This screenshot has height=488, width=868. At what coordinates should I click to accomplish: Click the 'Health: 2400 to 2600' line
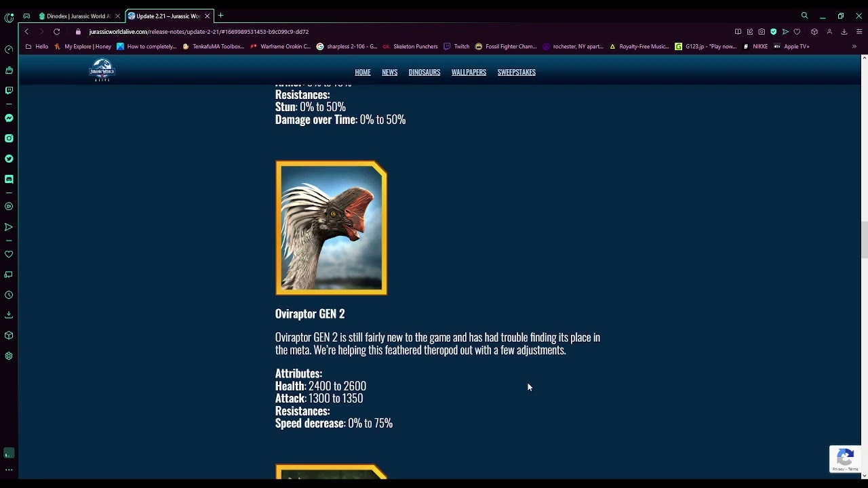[321, 386]
